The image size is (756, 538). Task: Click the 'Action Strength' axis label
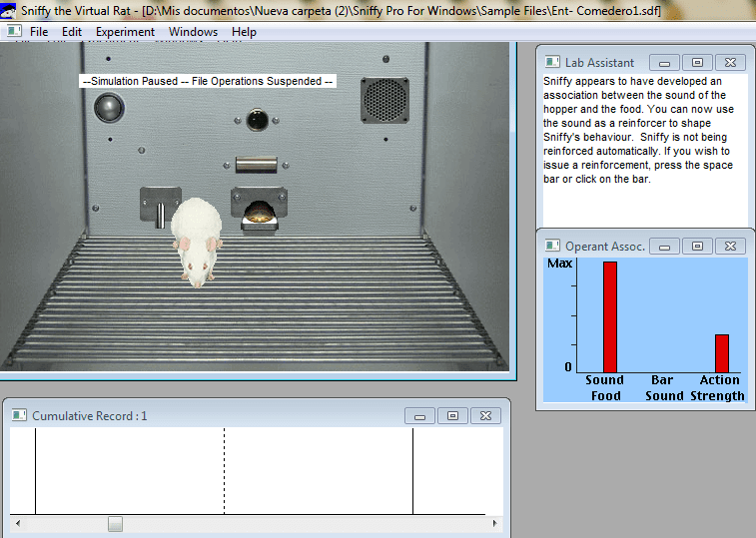[x=717, y=388]
